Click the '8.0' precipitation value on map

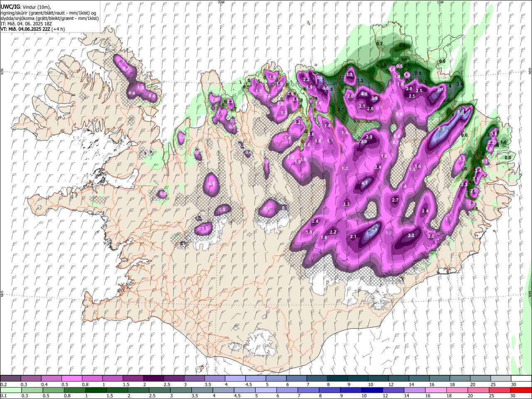[x=461, y=112]
